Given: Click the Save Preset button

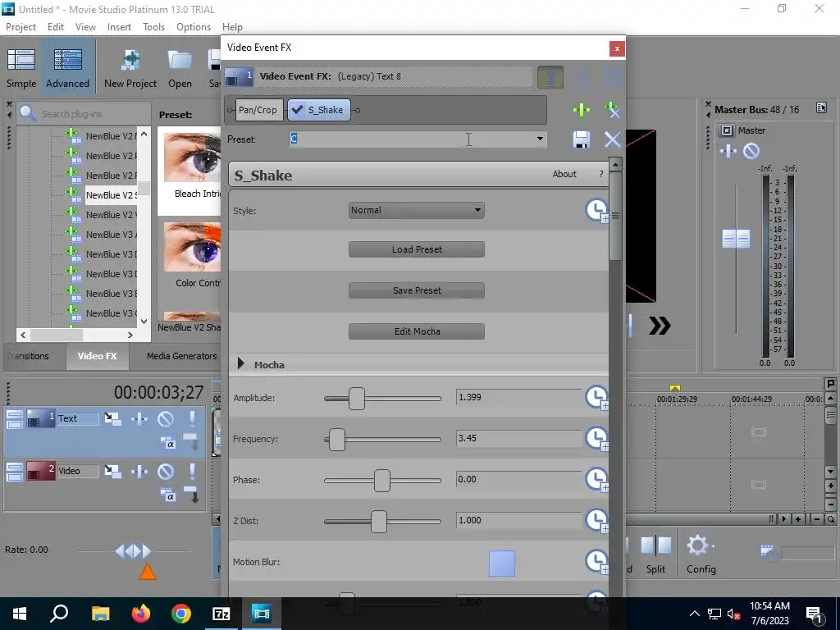Looking at the screenshot, I should [416, 290].
